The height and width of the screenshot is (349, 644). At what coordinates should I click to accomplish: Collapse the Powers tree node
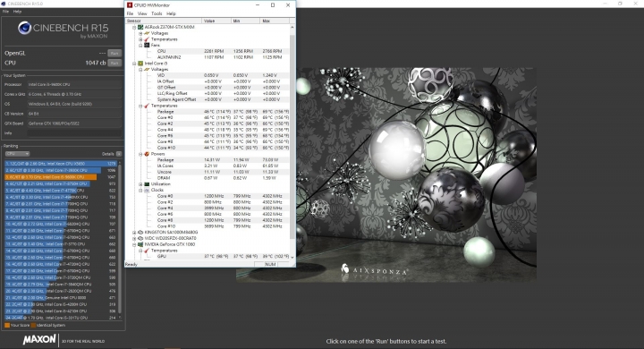tap(140, 154)
